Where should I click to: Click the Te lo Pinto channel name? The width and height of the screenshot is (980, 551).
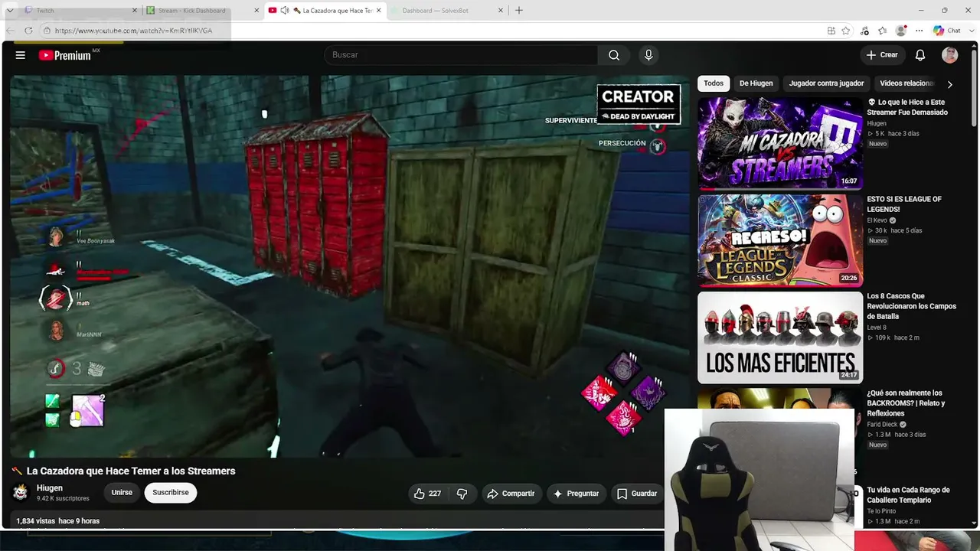880,511
